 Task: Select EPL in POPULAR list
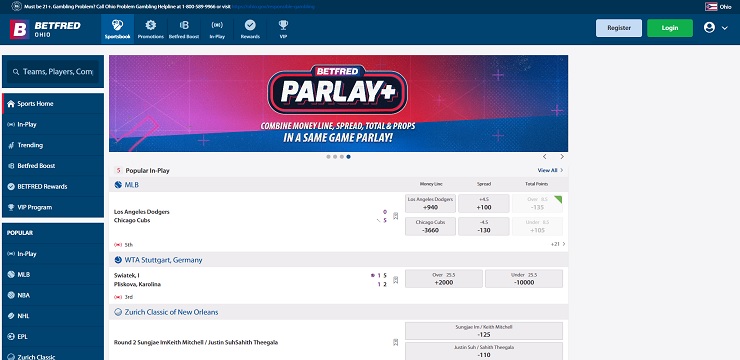tap(53, 337)
